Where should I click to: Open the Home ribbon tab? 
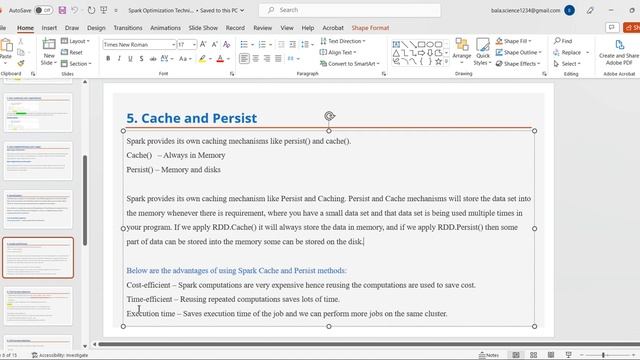25,28
